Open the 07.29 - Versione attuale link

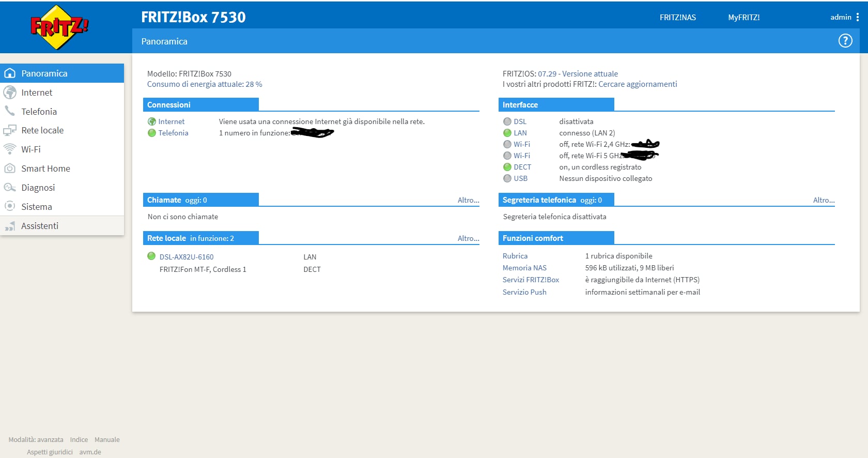[x=578, y=74]
